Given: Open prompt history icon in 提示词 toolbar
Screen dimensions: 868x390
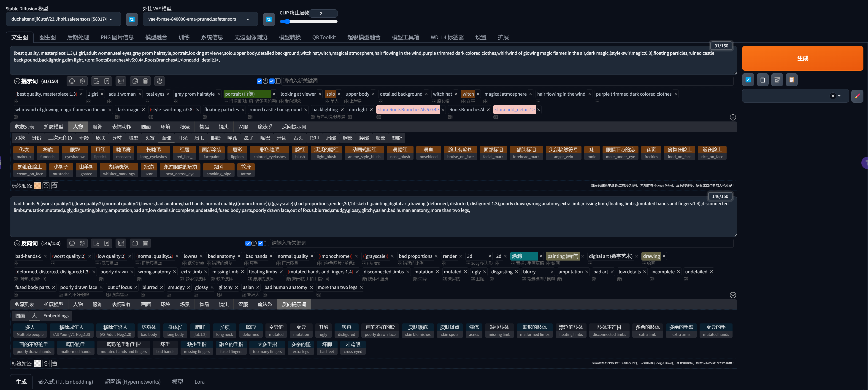Looking at the screenshot, I should pyautogui.click(x=96, y=81).
